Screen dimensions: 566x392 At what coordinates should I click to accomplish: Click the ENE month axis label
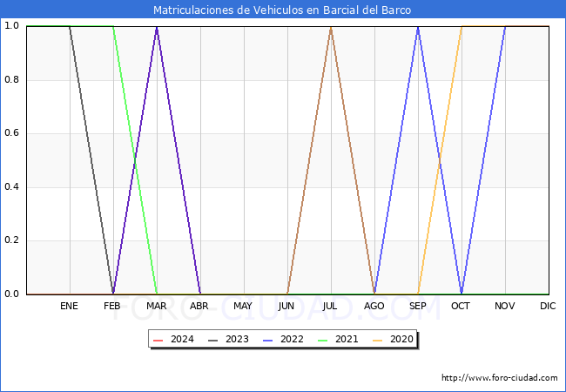point(69,306)
